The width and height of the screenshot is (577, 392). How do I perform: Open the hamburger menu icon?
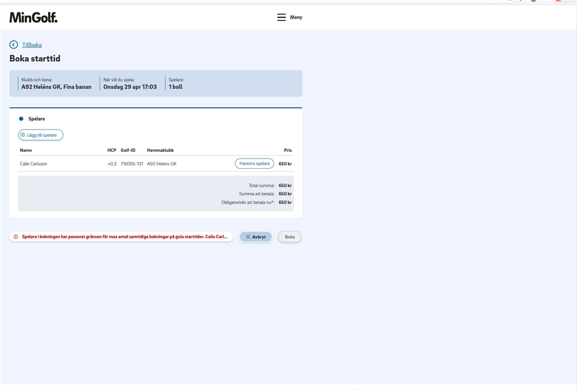click(281, 17)
